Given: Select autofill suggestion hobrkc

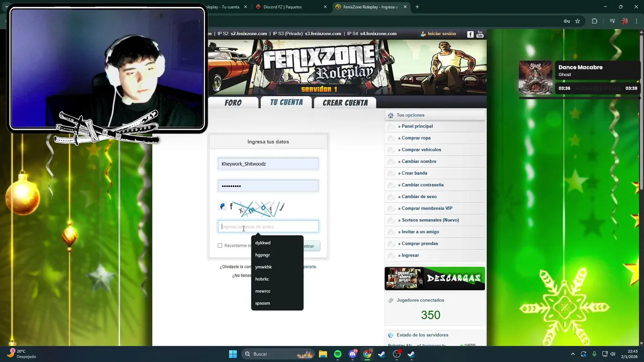Looking at the screenshot, I should coord(277,279).
